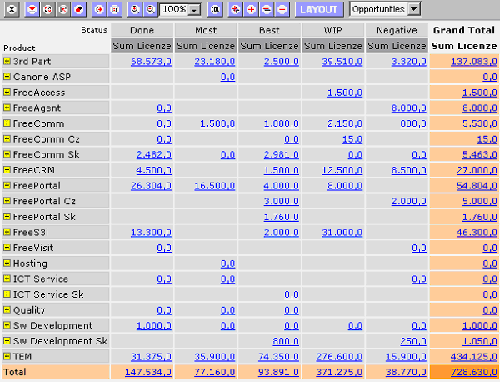Select the Negative status column header

[x=397, y=30]
